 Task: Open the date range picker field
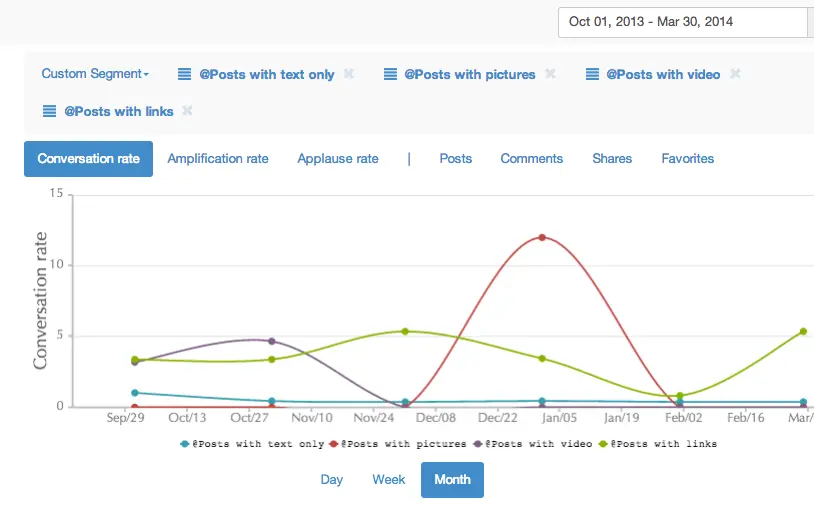pos(682,21)
